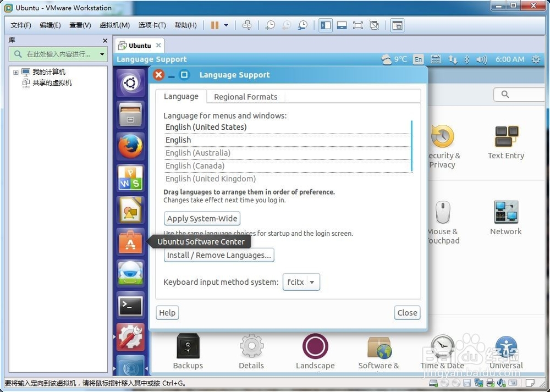
Task: Select the Language tab
Action: click(181, 96)
